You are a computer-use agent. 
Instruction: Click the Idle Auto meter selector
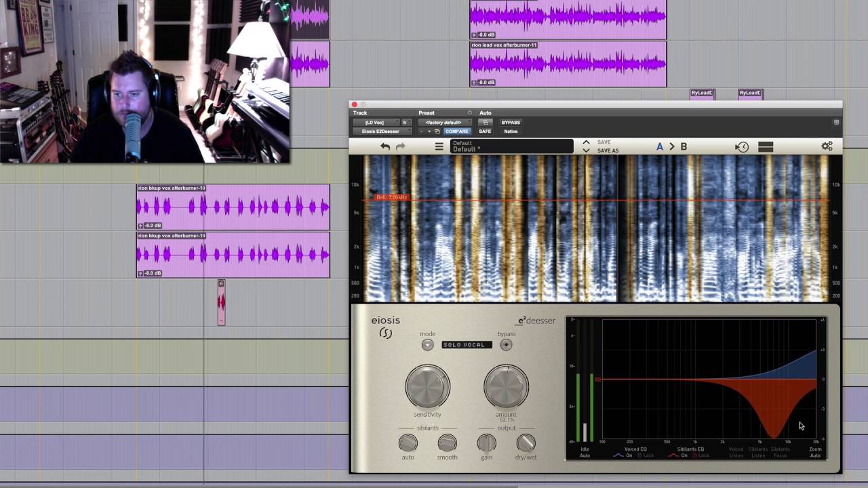[585, 452]
